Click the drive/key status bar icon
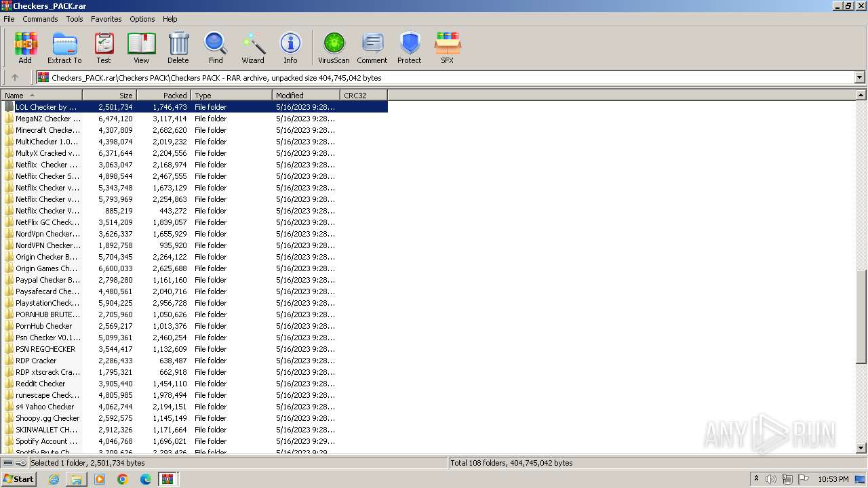Screen dimensions: 868x488 (14, 463)
